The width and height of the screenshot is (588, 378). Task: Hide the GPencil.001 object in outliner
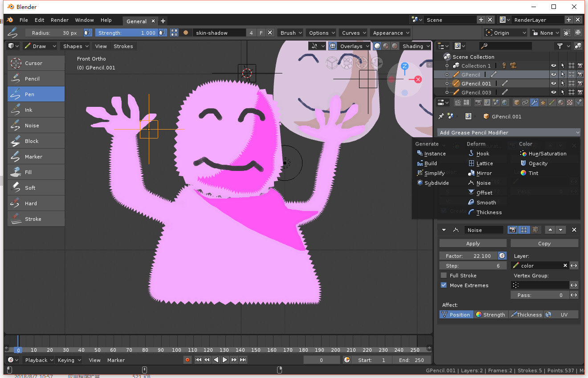(x=554, y=83)
